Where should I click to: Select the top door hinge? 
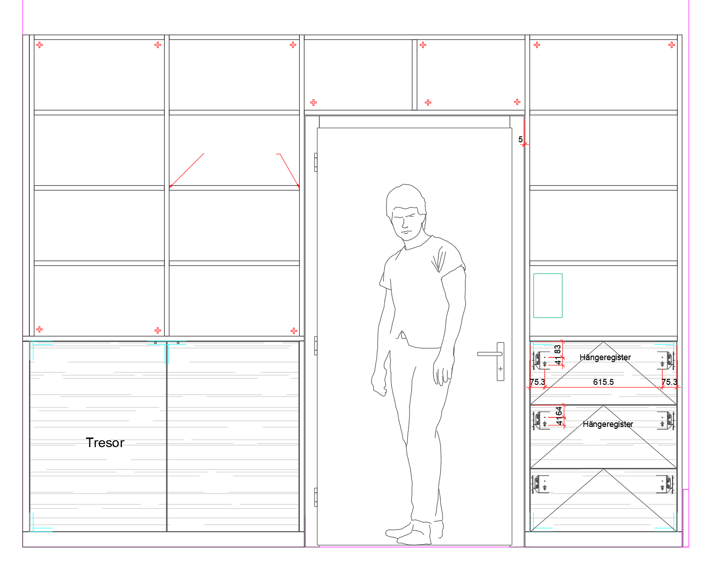pos(316,162)
